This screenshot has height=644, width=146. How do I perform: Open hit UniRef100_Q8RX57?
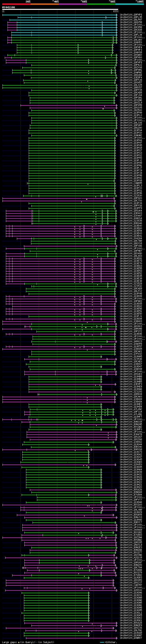[131, 87]
